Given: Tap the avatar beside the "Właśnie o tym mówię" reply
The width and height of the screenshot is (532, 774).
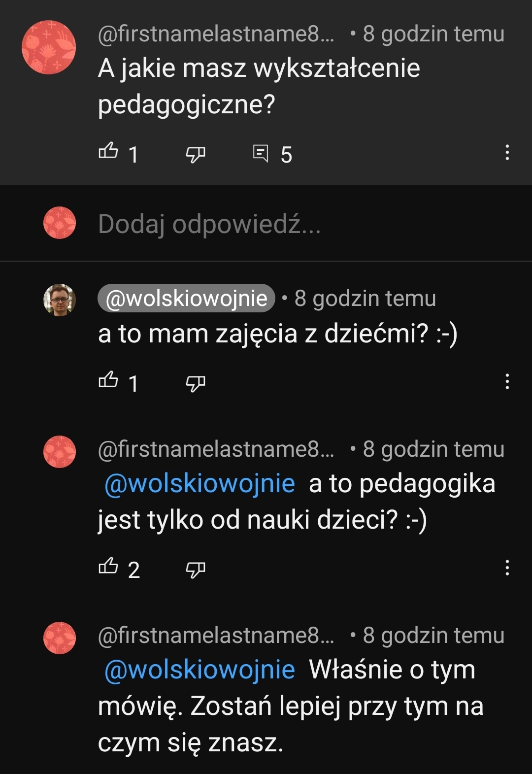Looking at the screenshot, I should point(60,638).
